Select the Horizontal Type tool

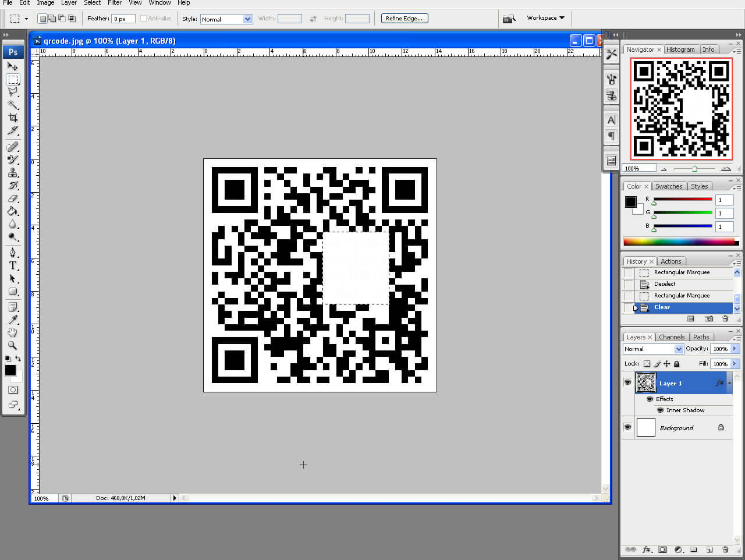tap(12, 265)
